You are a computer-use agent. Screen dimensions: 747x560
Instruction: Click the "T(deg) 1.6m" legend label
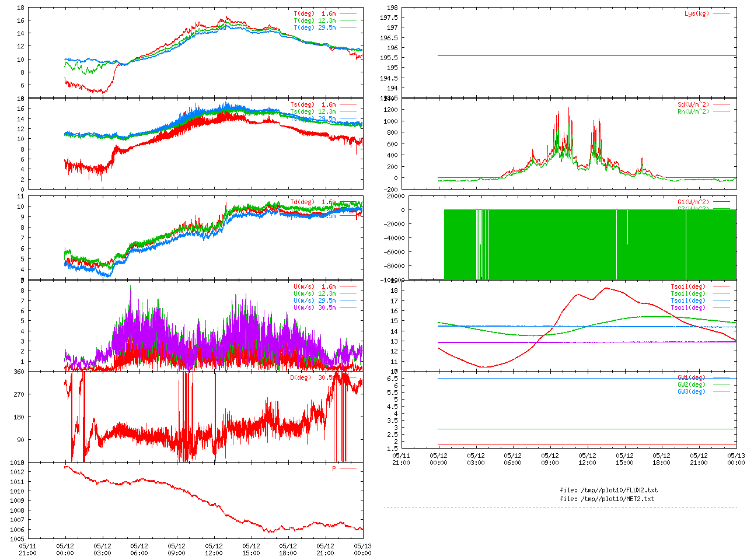click(x=315, y=13)
